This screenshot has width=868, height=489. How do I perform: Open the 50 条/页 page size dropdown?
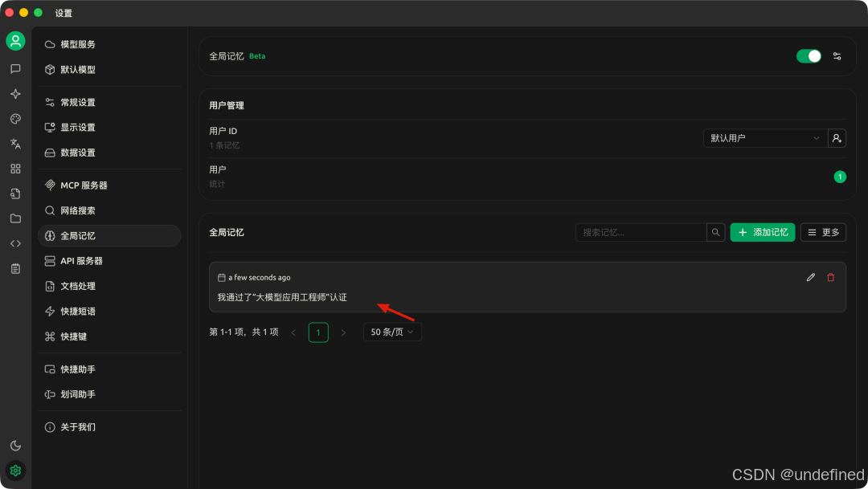point(392,332)
